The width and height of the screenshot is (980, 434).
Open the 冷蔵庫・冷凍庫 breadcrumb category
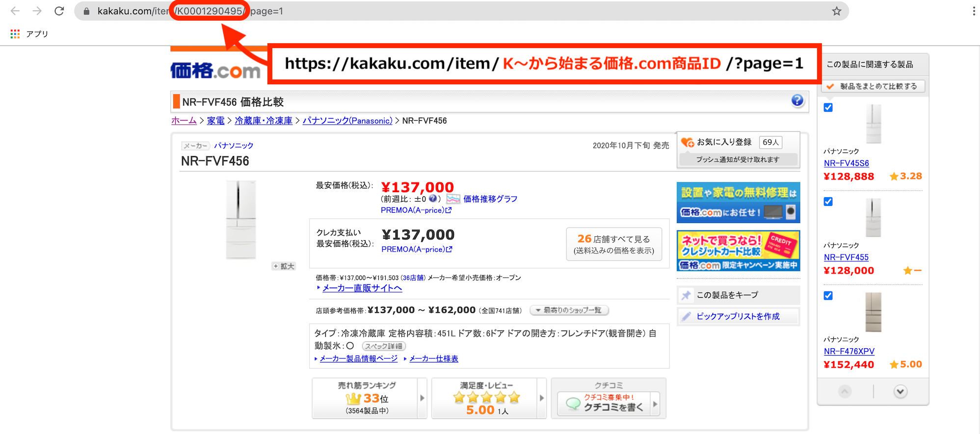pyautogui.click(x=264, y=121)
